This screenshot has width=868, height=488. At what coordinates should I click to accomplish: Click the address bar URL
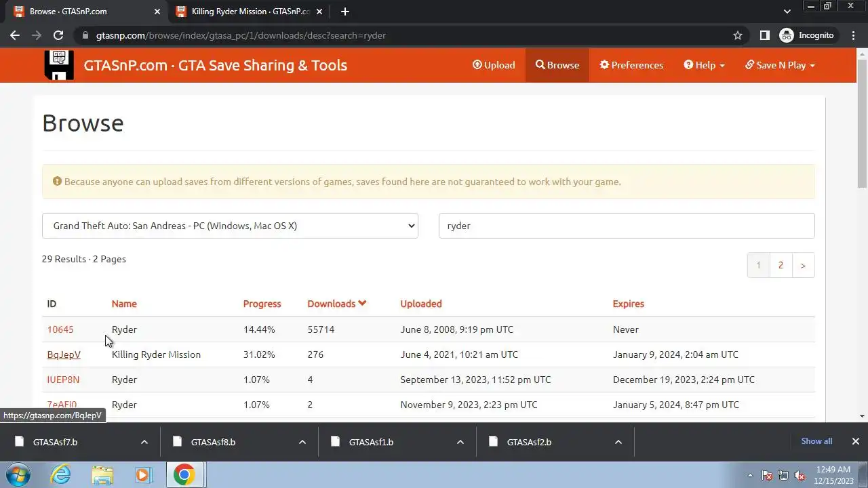[x=241, y=35]
